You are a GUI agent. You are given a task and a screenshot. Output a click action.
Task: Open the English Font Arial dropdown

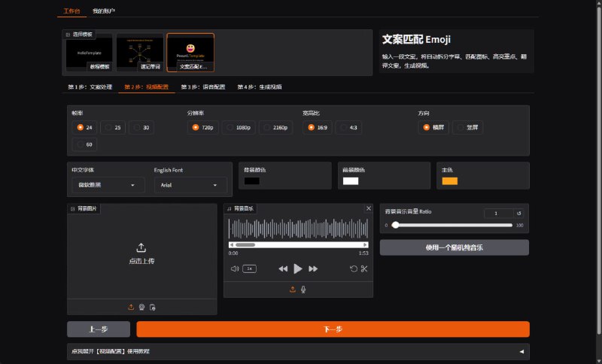[x=191, y=185]
